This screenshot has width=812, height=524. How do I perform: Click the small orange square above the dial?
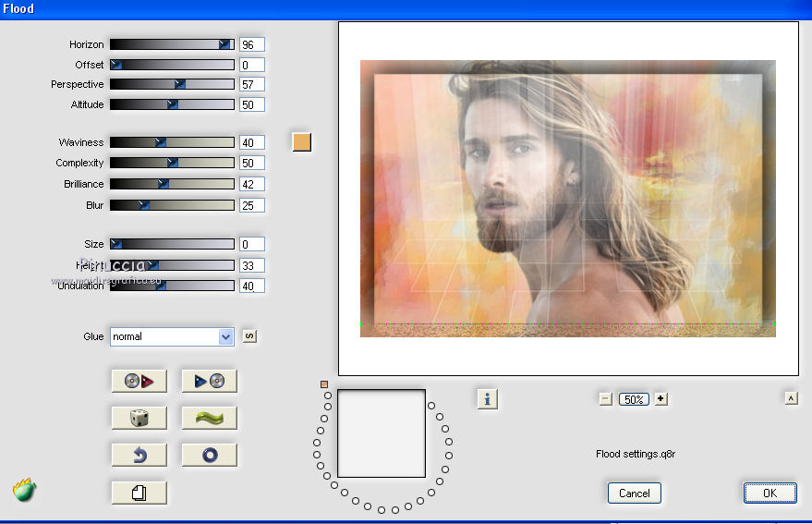click(x=324, y=384)
